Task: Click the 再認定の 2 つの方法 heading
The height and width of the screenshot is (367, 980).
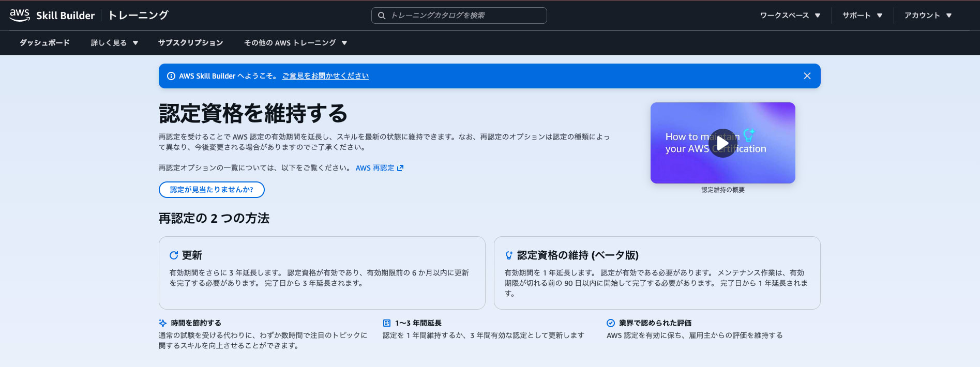Action: click(214, 218)
